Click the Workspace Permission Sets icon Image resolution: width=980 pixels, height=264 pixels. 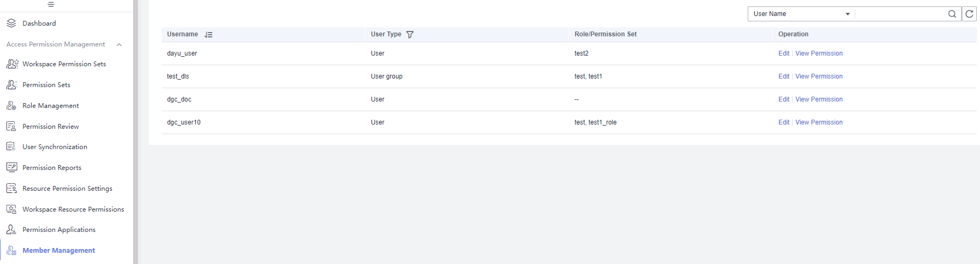pyautogui.click(x=12, y=64)
